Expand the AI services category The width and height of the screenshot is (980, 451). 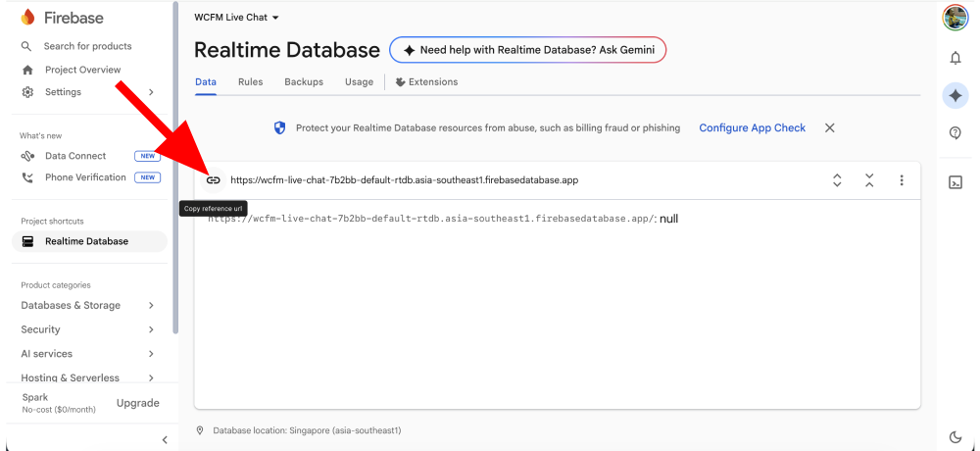click(x=88, y=354)
